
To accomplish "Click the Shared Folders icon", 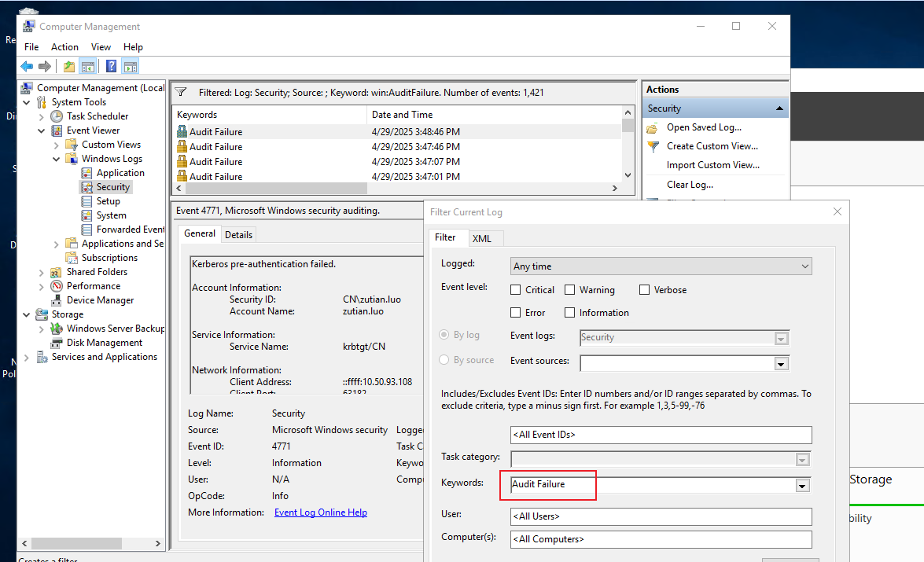I will click(57, 272).
